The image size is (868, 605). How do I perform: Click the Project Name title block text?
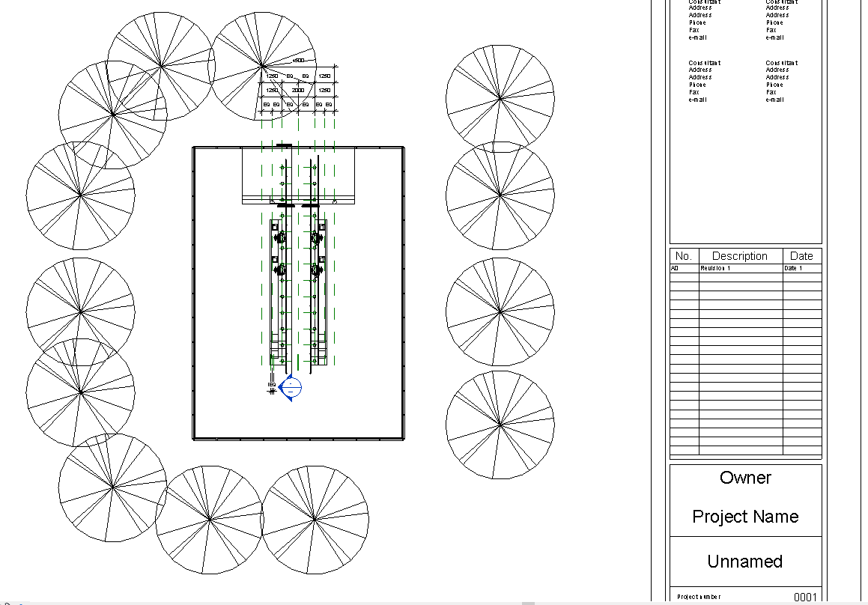pyautogui.click(x=745, y=517)
